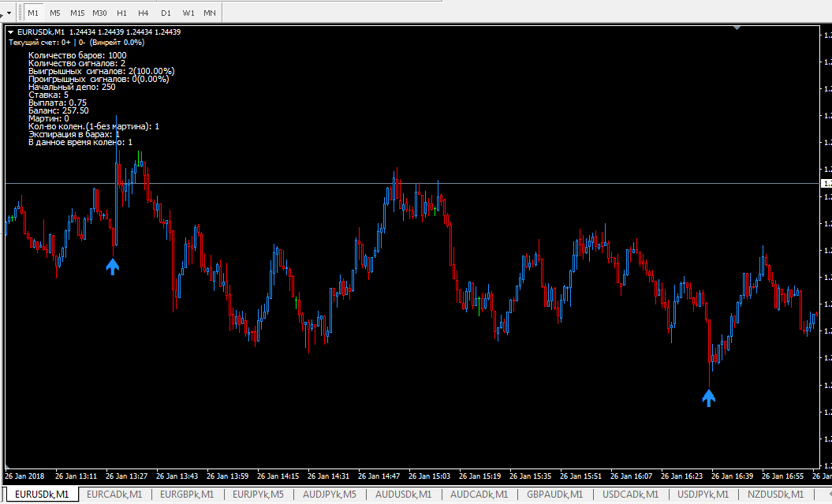This screenshot has height=504, width=832.
Task: Open the NZDUSDk,M1 tab
Action: tap(776, 495)
